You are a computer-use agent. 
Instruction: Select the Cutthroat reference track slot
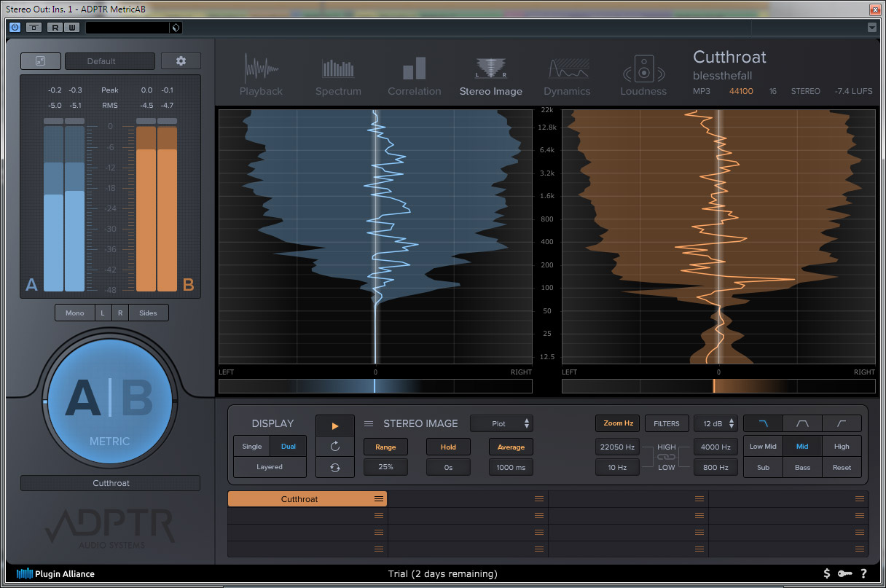307,499
